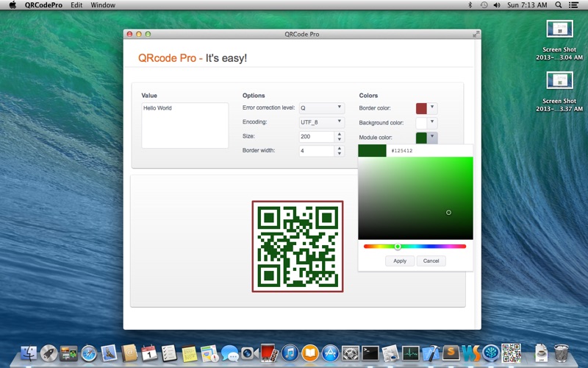The image size is (588, 368).
Task: Collapse Module color dropdown arrow
Action: [432, 138]
